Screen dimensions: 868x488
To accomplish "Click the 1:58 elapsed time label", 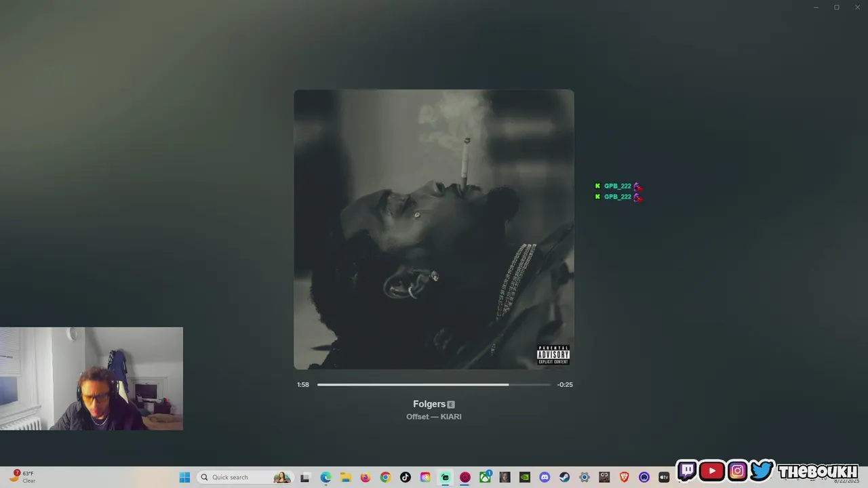I will tap(303, 384).
